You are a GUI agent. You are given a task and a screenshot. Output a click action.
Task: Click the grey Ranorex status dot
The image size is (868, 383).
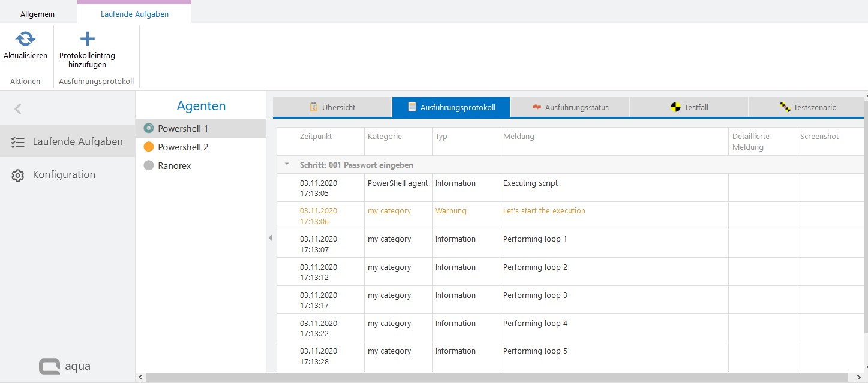[x=149, y=165]
